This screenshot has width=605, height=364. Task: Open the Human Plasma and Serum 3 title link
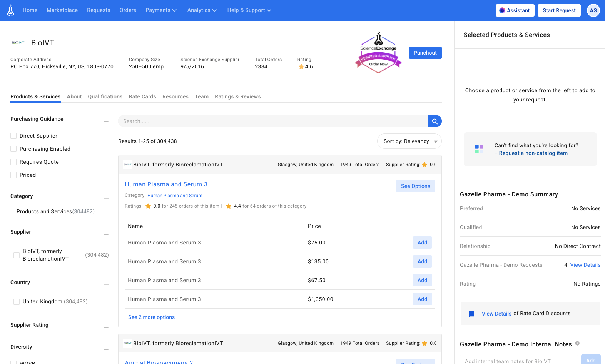(x=166, y=184)
